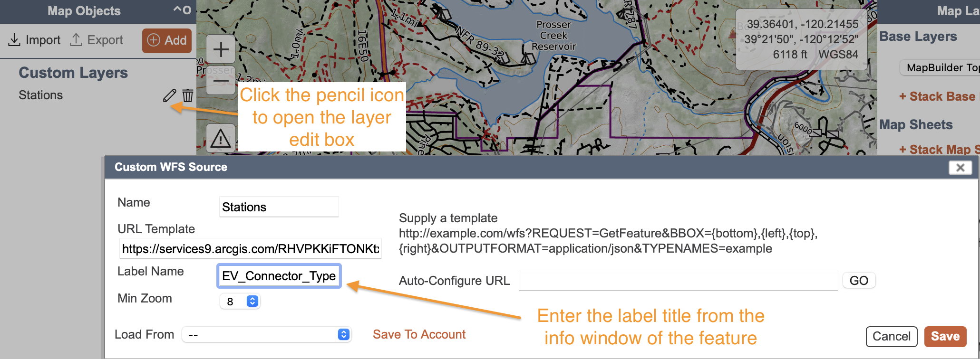Image resolution: width=980 pixels, height=359 pixels.
Task: Focus the Auto-Configure URL input field
Action: tap(678, 281)
